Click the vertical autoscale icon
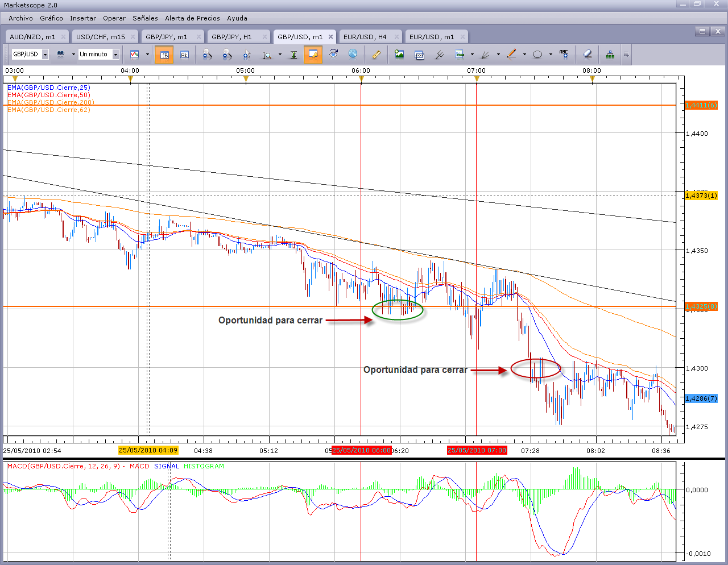 click(x=293, y=55)
